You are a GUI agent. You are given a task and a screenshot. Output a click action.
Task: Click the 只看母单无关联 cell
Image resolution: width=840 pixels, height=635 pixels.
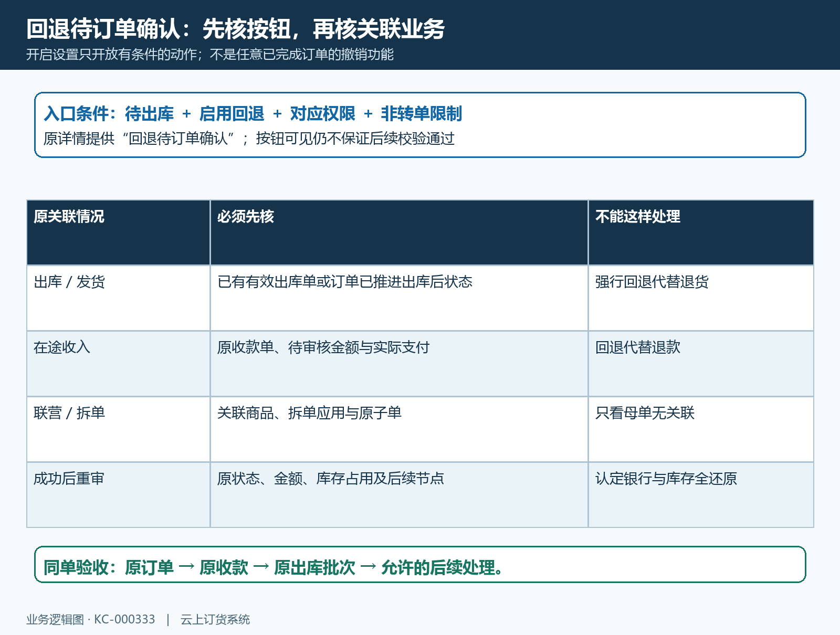tap(701, 429)
